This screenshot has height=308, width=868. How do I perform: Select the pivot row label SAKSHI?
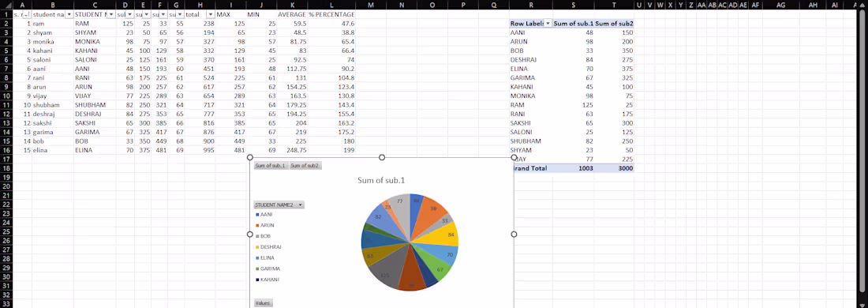point(531,123)
